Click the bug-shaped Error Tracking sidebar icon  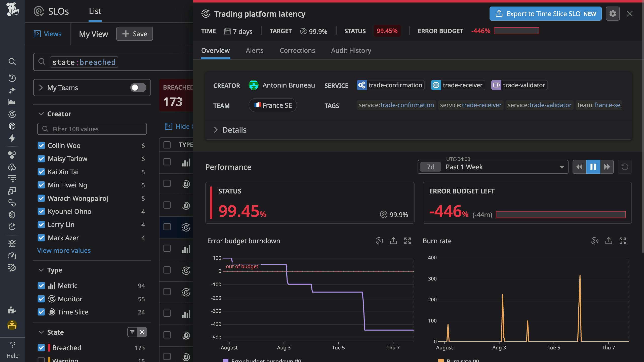coord(12,244)
